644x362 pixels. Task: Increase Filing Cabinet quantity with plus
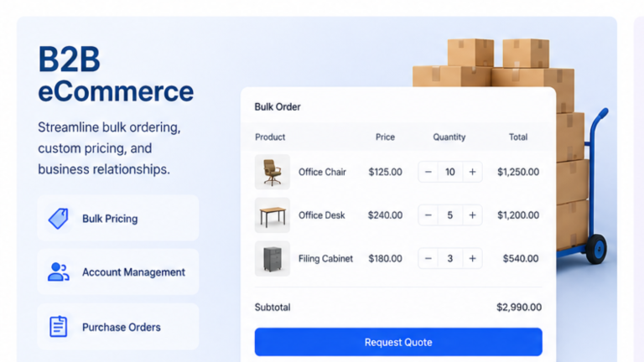point(472,259)
